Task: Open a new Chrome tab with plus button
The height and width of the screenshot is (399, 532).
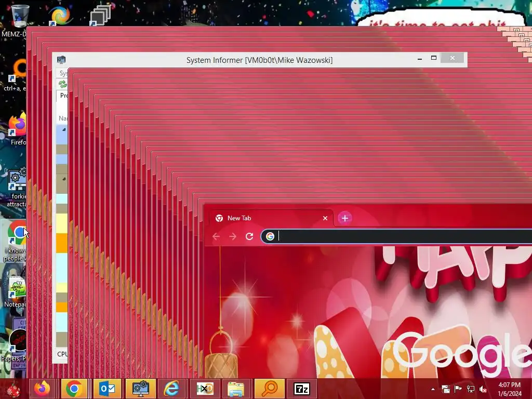Action: [x=345, y=218]
